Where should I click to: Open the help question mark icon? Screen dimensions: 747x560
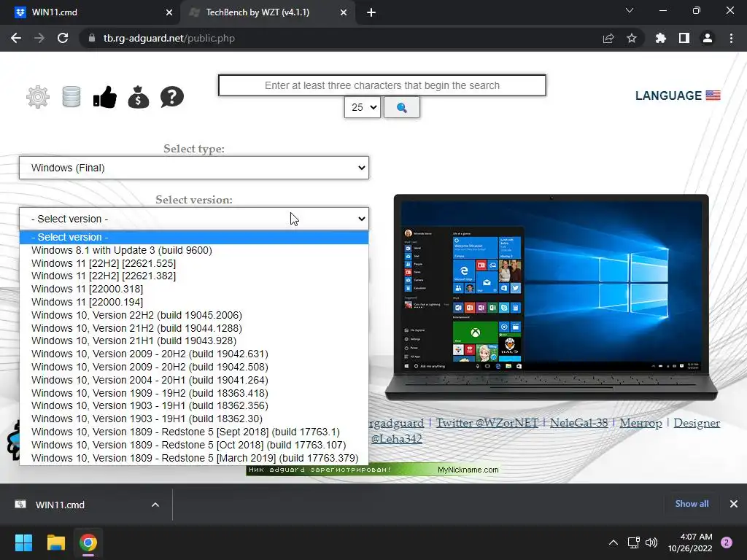pos(172,97)
